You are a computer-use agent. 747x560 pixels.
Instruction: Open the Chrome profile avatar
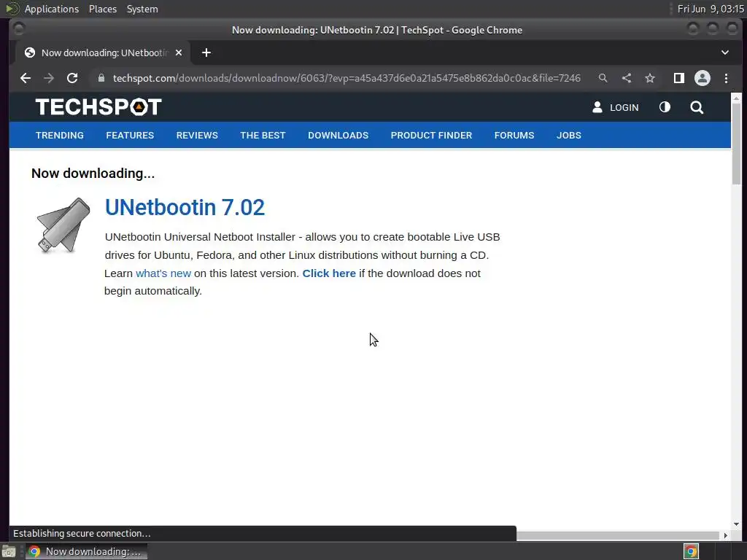click(x=703, y=78)
